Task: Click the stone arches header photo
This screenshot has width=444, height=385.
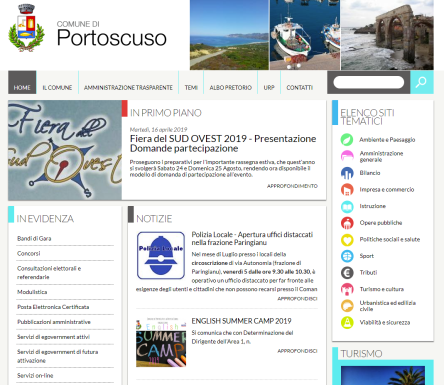Action: coord(387,35)
